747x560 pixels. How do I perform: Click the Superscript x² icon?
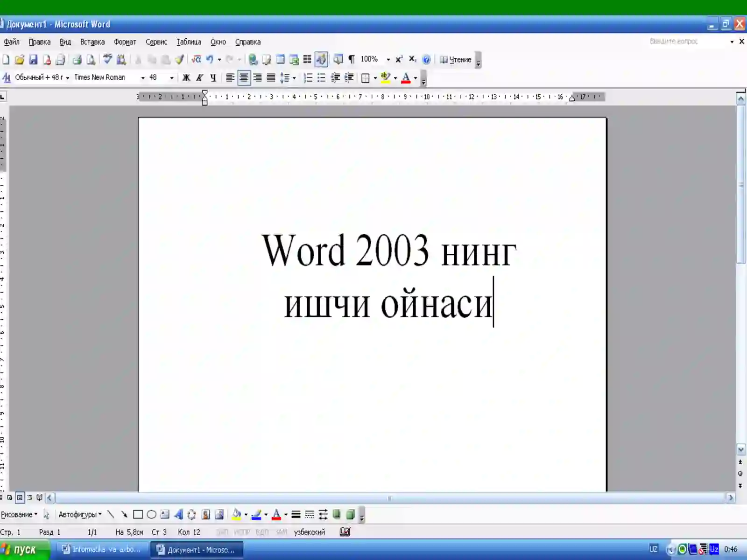click(399, 59)
